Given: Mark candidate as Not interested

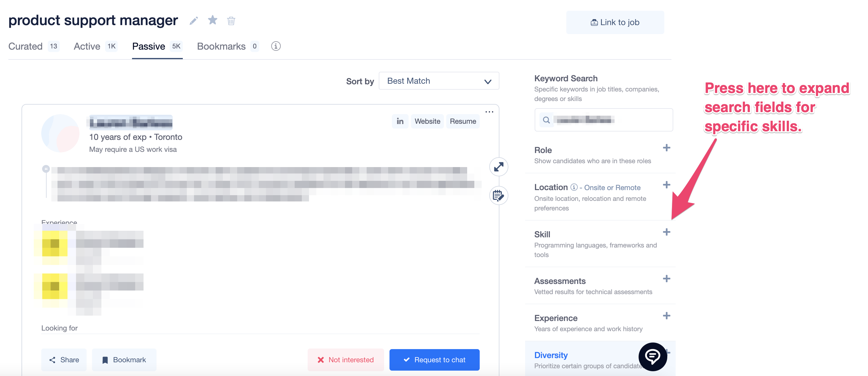Looking at the screenshot, I should pos(345,360).
